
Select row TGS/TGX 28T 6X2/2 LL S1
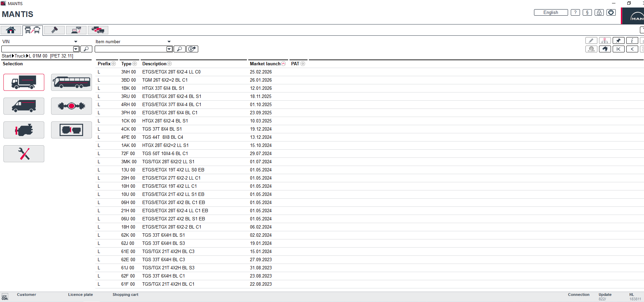coord(370,162)
